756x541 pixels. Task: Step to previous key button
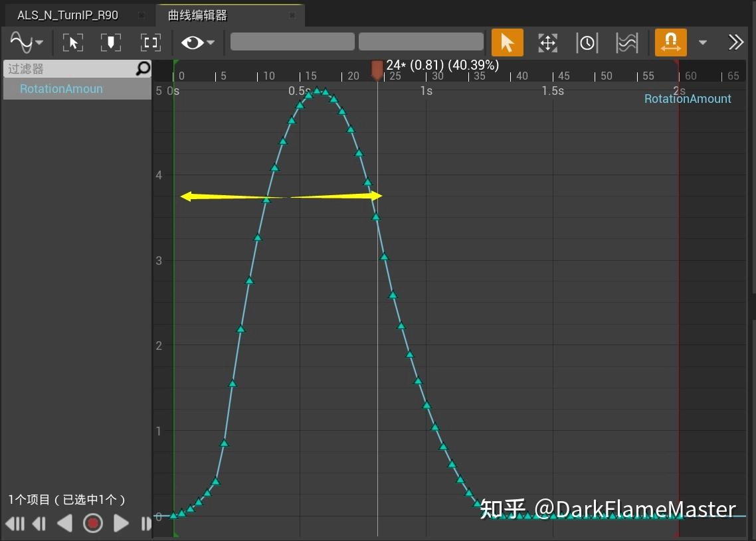coord(39,524)
